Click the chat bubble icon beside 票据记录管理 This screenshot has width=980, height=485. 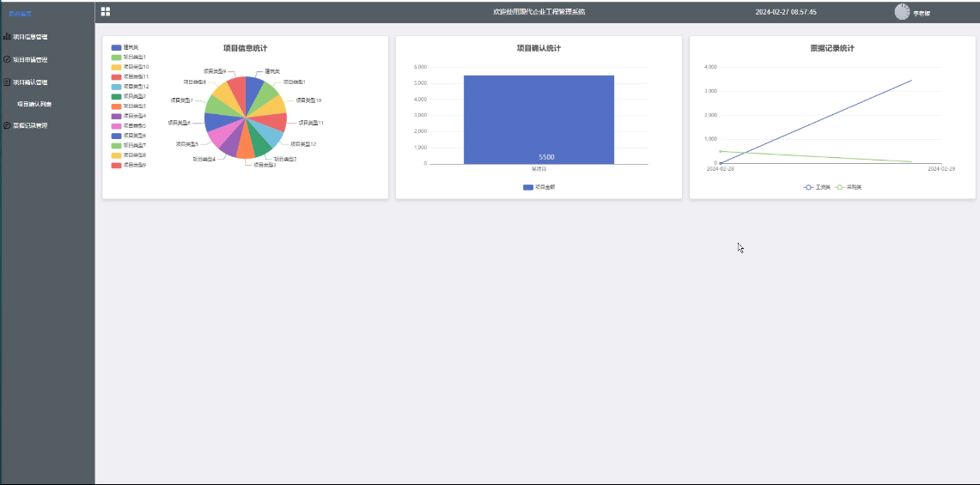coord(7,125)
